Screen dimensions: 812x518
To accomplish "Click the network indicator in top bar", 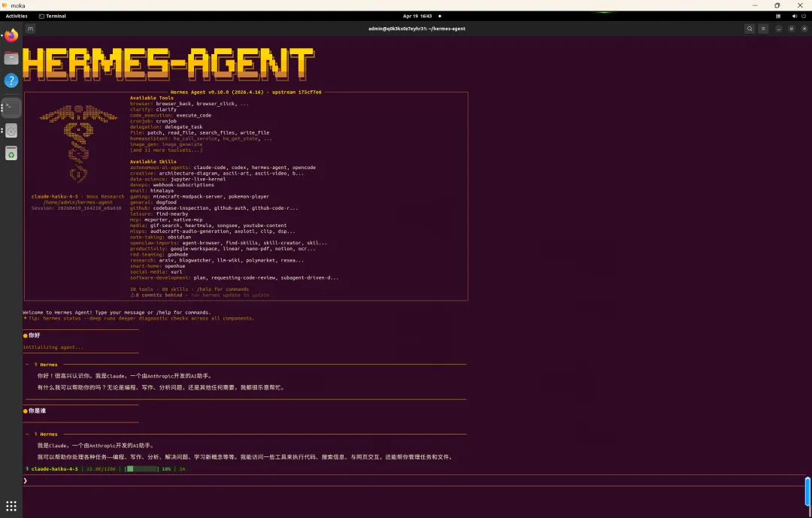I will point(778,16).
